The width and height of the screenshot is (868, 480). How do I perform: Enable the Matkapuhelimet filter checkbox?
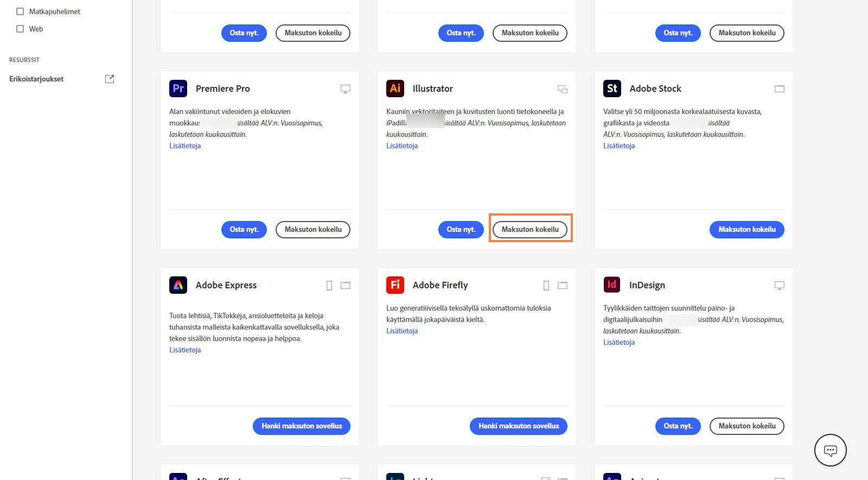coord(20,11)
